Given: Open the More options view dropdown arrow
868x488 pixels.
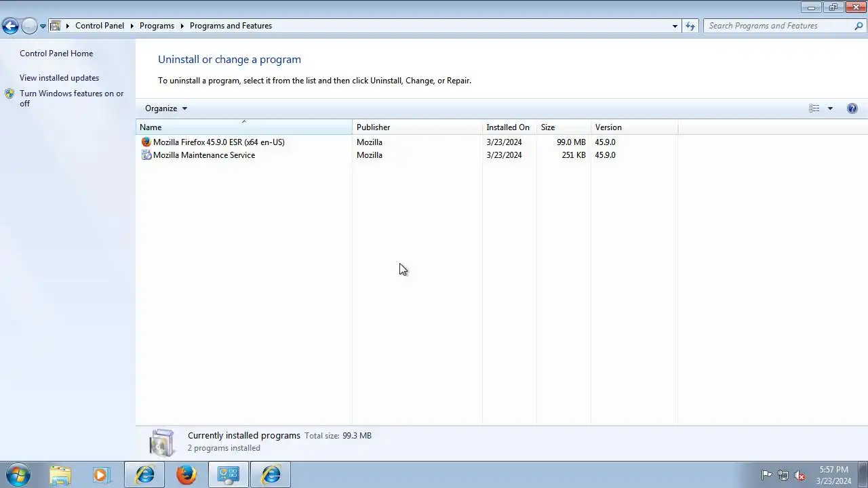Looking at the screenshot, I should (x=830, y=108).
